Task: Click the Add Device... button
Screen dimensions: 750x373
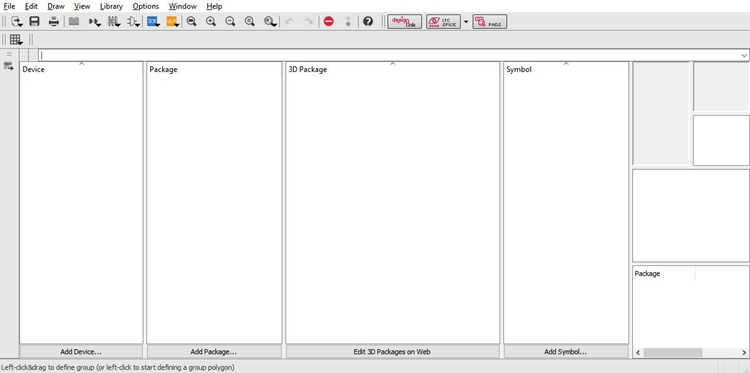Action: click(81, 351)
